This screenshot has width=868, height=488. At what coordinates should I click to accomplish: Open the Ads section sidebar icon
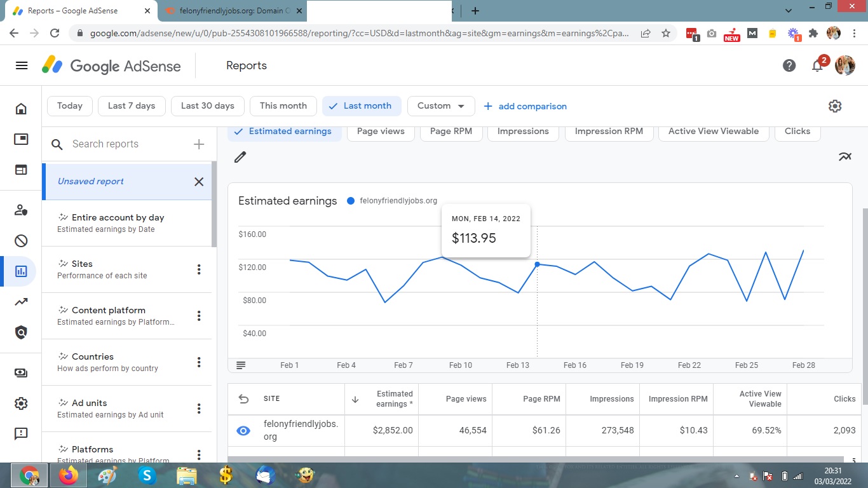click(x=21, y=139)
